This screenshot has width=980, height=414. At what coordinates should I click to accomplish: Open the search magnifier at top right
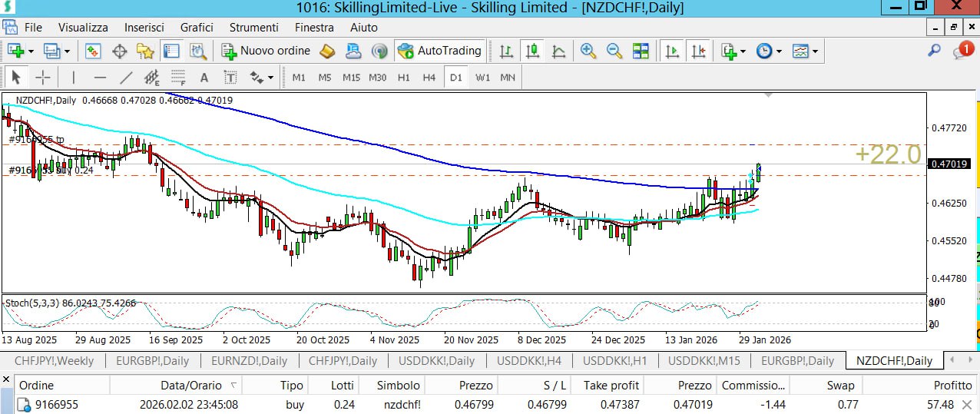coord(934,51)
